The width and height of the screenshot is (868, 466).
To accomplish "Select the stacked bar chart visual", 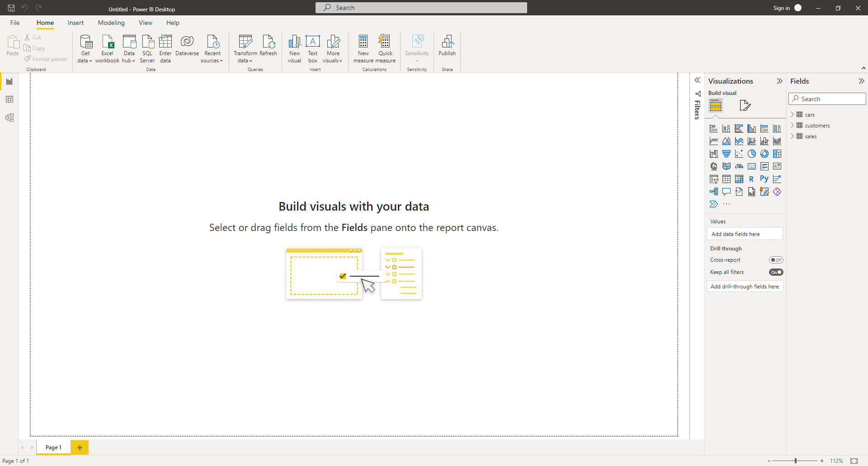I will click(714, 128).
